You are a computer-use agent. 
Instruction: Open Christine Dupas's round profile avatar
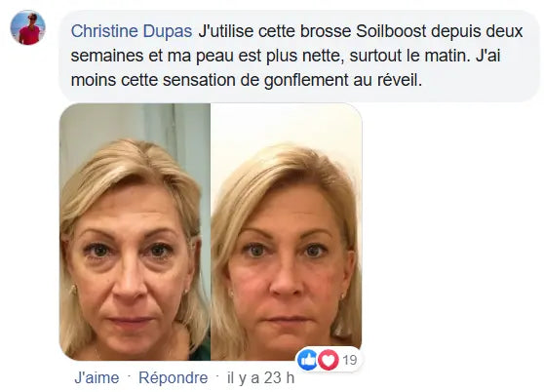[27, 27]
